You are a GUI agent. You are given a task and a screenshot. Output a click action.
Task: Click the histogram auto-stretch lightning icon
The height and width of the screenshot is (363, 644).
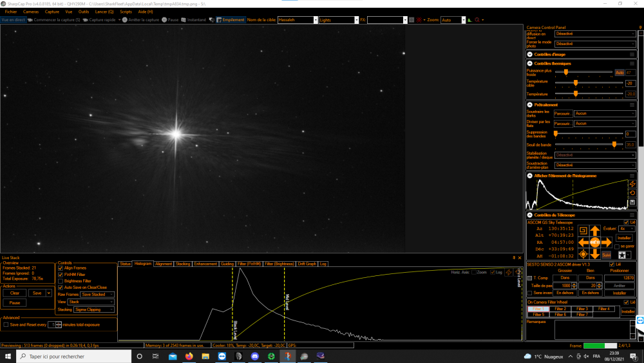[x=632, y=184]
